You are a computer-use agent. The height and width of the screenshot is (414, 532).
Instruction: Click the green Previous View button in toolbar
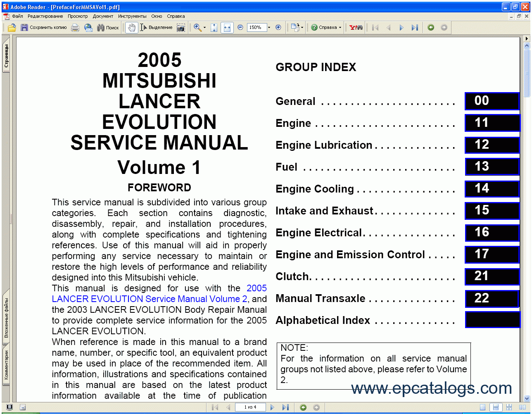click(431, 28)
